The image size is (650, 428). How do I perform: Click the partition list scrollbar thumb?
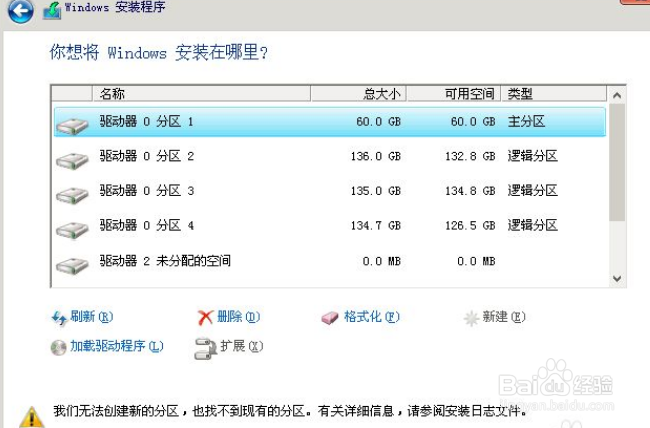[x=617, y=163]
